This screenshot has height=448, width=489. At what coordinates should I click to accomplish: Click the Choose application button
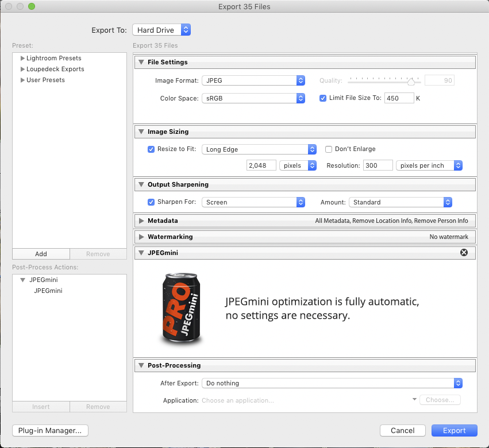440,400
